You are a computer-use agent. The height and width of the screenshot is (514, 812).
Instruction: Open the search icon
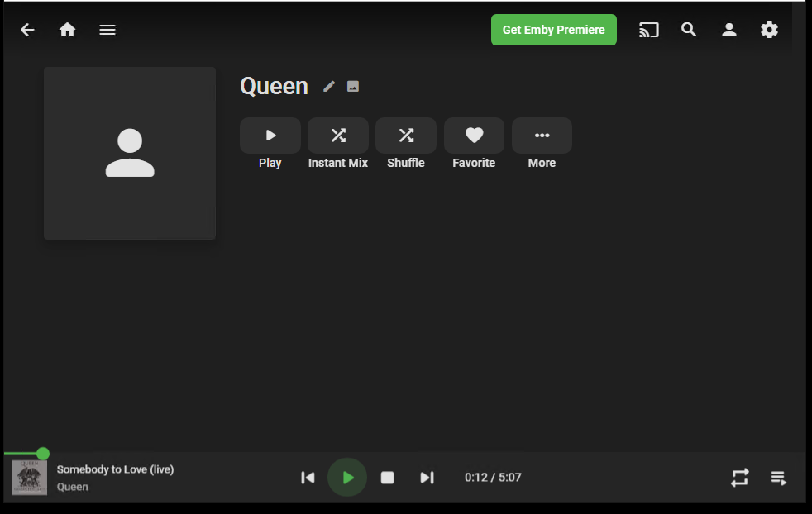click(689, 30)
